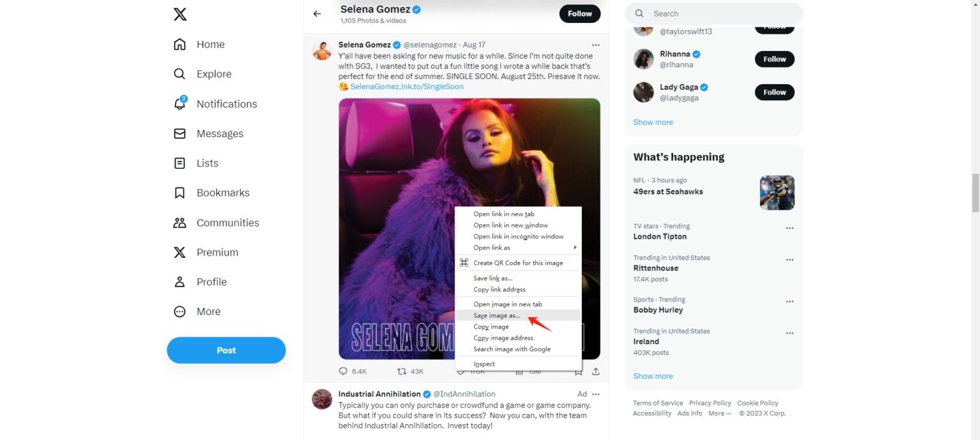The image size is (980, 440).
Task: Click the Search input field
Action: 713,13
